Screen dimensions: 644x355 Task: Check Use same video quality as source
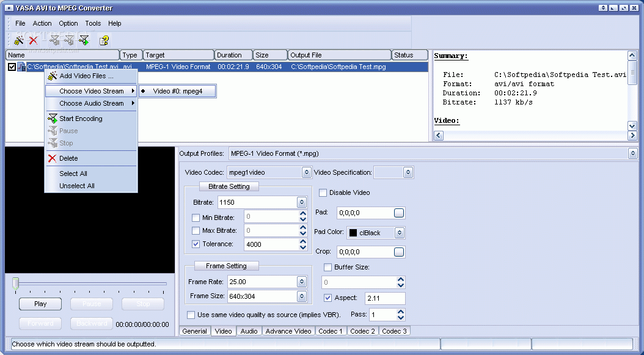click(x=191, y=315)
